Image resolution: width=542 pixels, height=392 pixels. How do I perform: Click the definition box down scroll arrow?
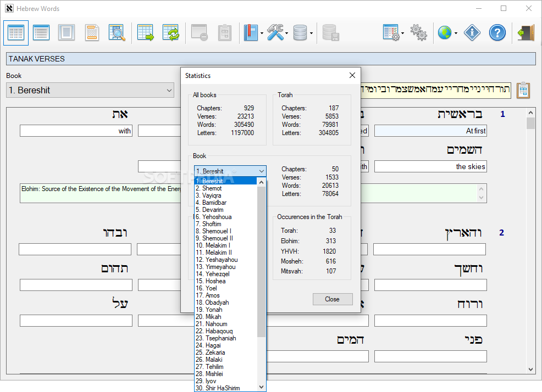pyautogui.click(x=481, y=198)
